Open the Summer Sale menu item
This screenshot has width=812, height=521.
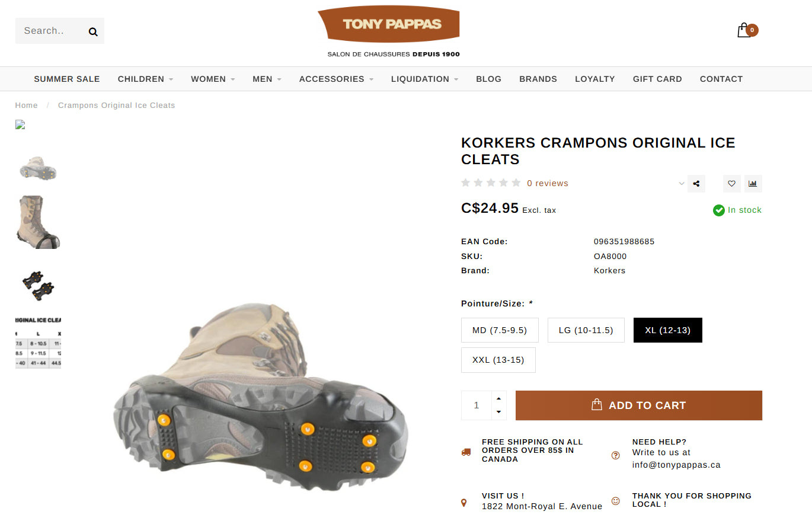(67, 79)
